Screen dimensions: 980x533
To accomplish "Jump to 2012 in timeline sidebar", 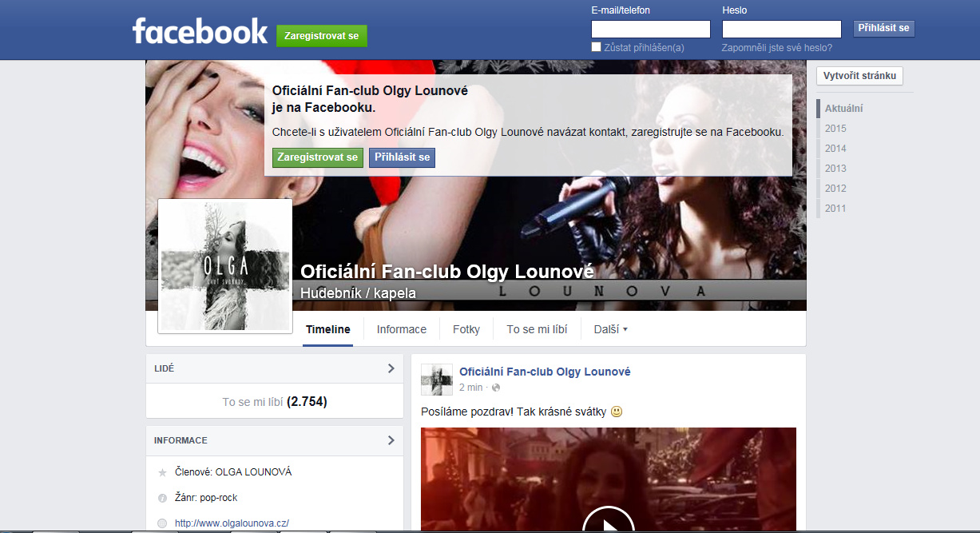I will click(835, 189).
